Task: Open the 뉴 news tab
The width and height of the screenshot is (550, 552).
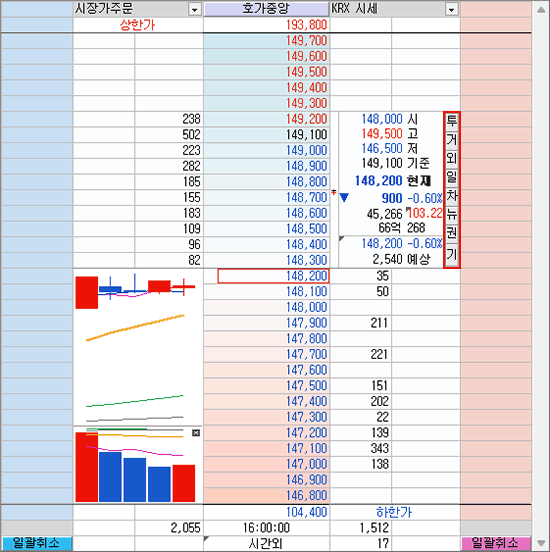Action: point(452,214)
